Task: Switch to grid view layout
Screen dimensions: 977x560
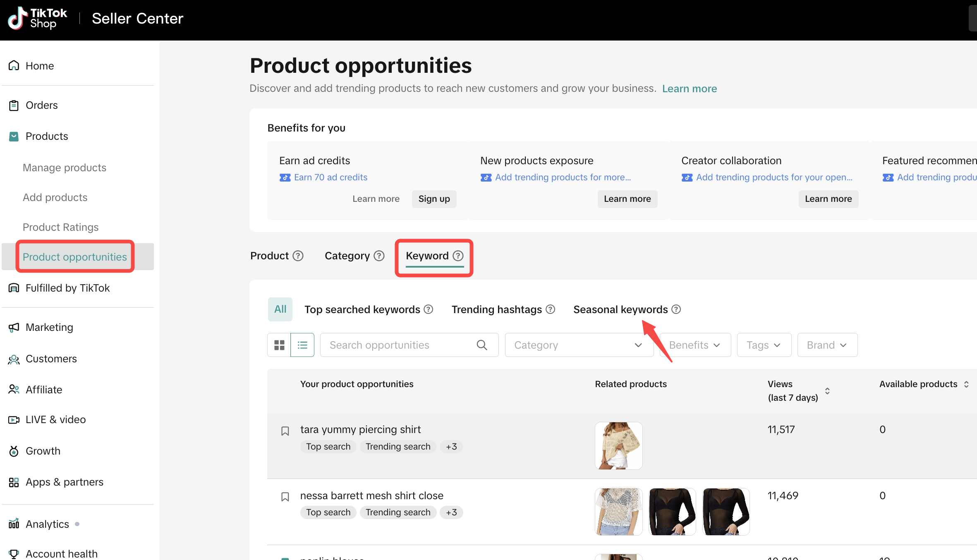Action: point(279,345)
